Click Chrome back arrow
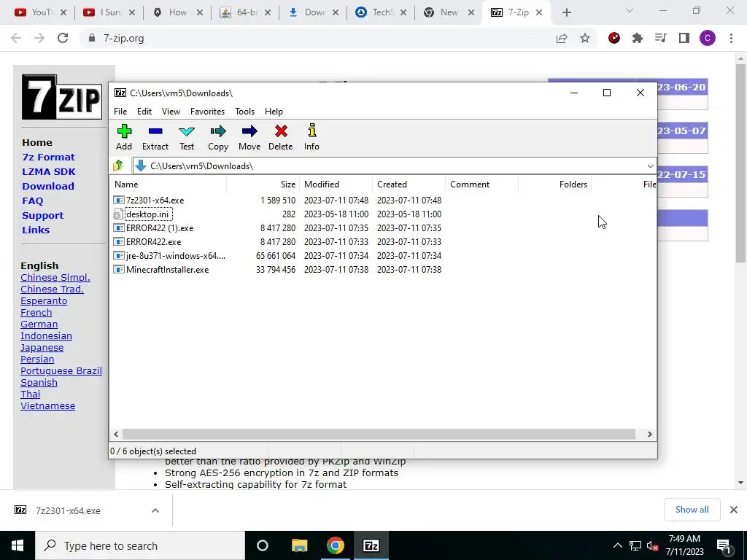This screenshot has width=747, height=560. 16,38
